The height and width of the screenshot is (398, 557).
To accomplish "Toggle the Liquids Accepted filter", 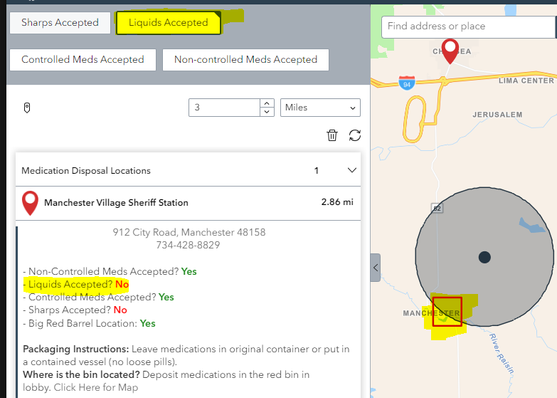I will click(168, 23).
